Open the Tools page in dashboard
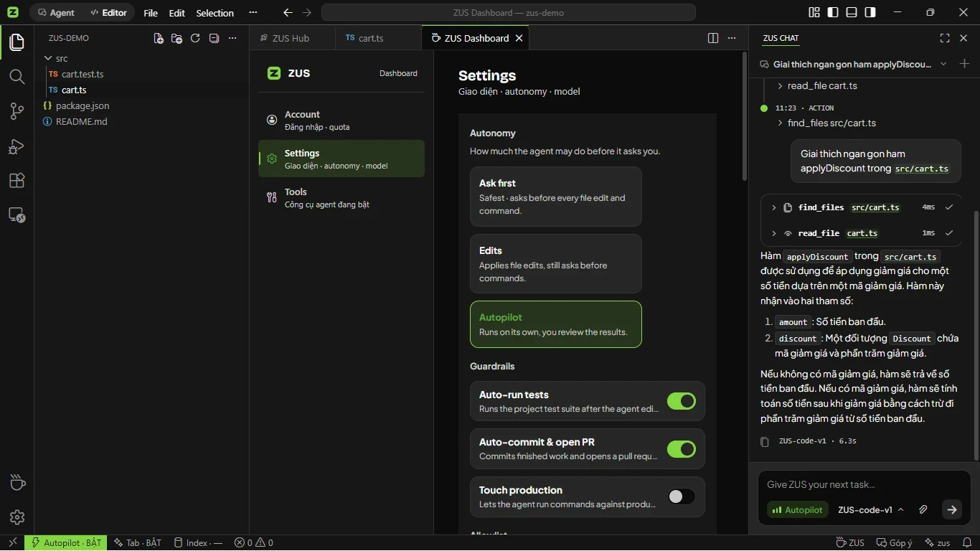 [341, 197]
